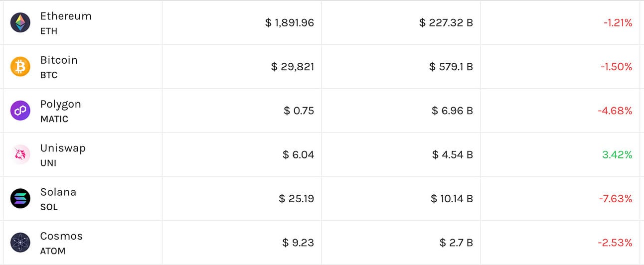Click Solana's -7.63% change value
This screenshot has height=265, width=644.
tap(615, 199)
